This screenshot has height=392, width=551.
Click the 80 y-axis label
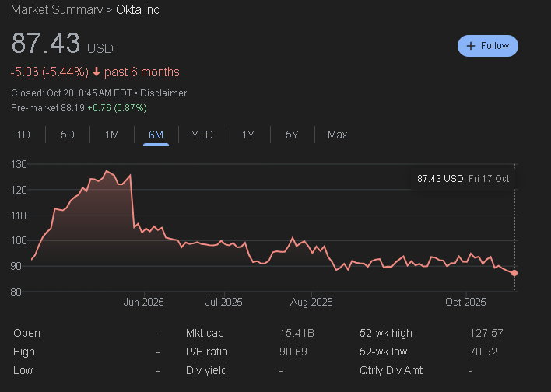tap(16, 292)
